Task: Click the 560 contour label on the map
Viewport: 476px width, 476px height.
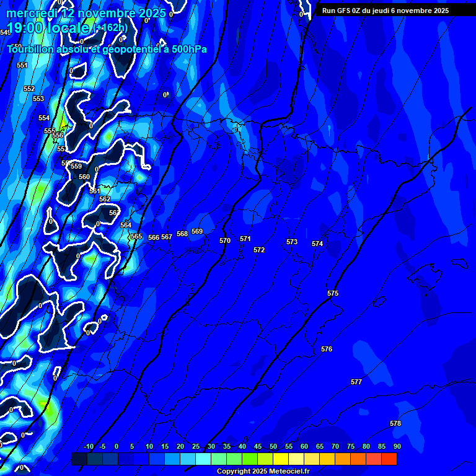Action: 84,177
